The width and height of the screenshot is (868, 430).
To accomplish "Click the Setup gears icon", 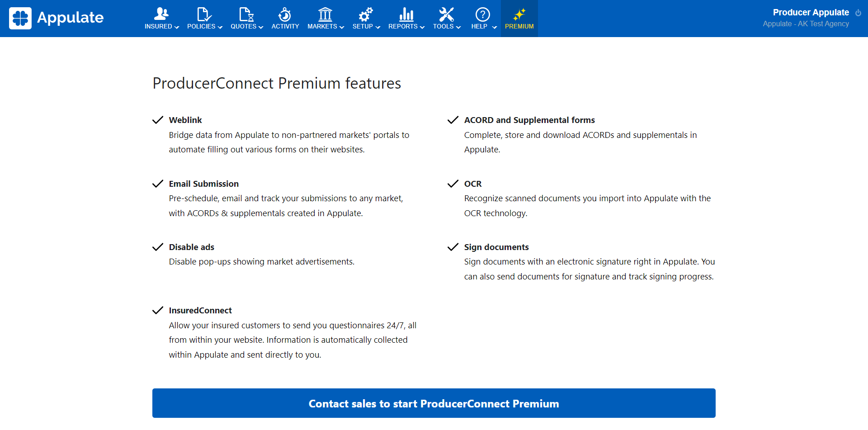I will (366, 14).
